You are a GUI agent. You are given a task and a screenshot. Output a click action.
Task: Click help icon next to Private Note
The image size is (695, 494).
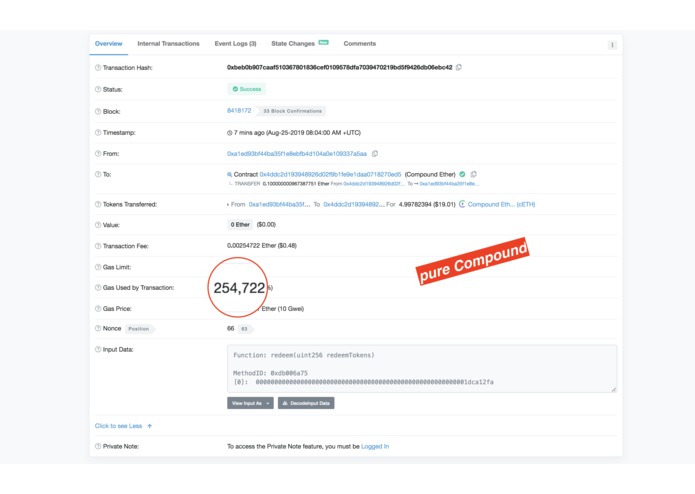98,447
